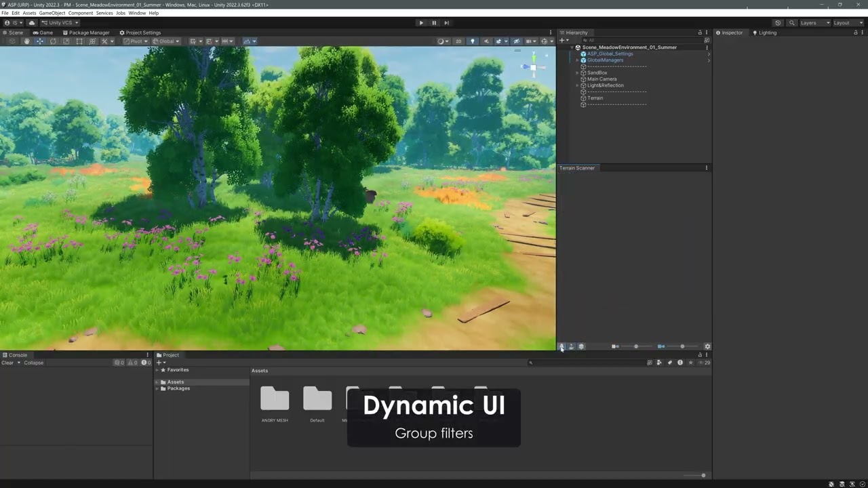Viewport: 868px width, 488px height.
Task: Expand the GlobalManagers object
Action: [x=577, y=60]
